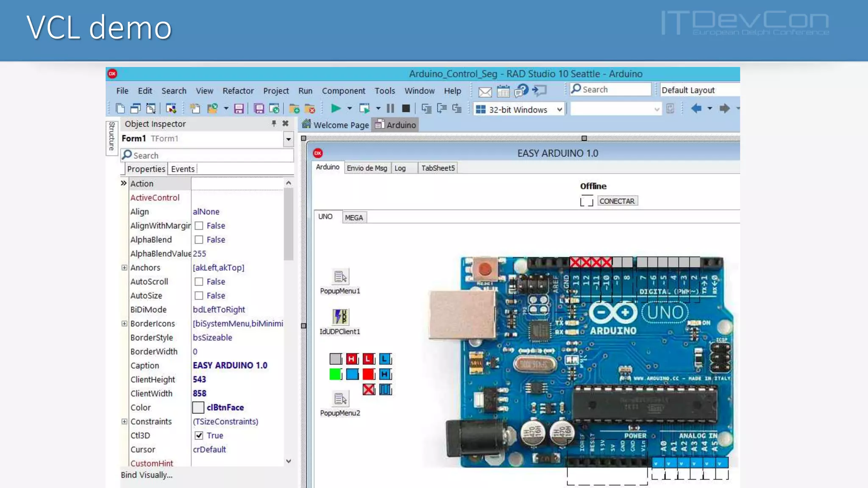Select the IdUDPClient1 component icon

click(340, 317)
